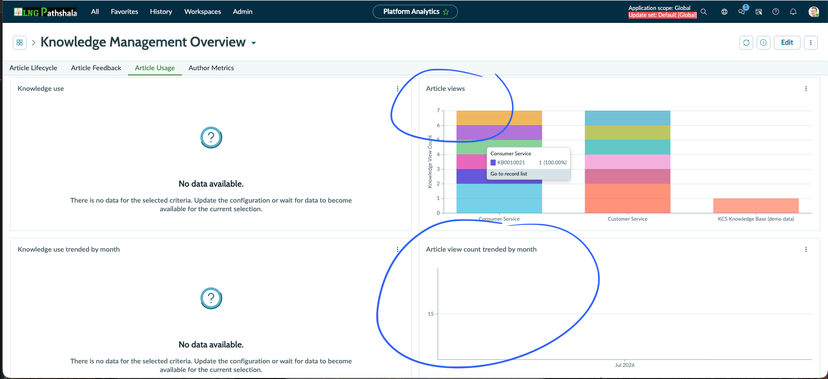The width and height of the screenshot is (828, 379).
Task: Open the chat sidebar discussions icon
Action: point(742,12)
